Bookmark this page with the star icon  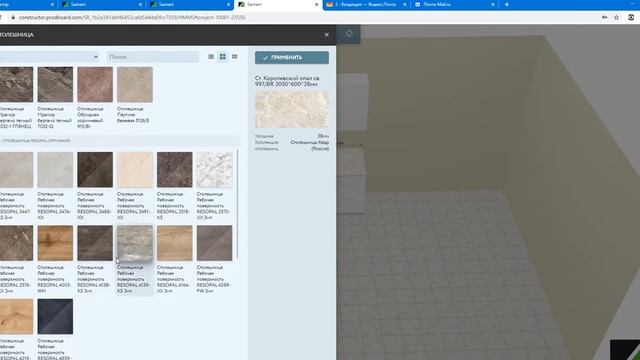pos(616,18)
